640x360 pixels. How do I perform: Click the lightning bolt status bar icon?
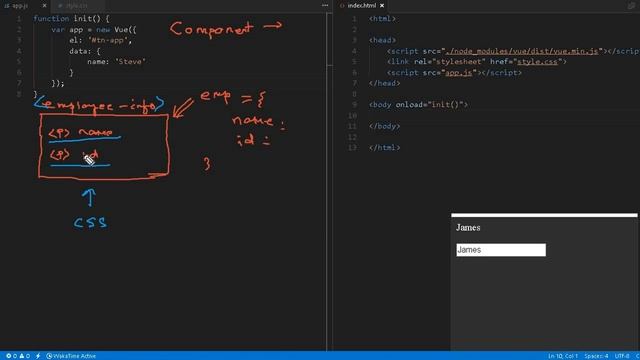[x=38, y=356]
